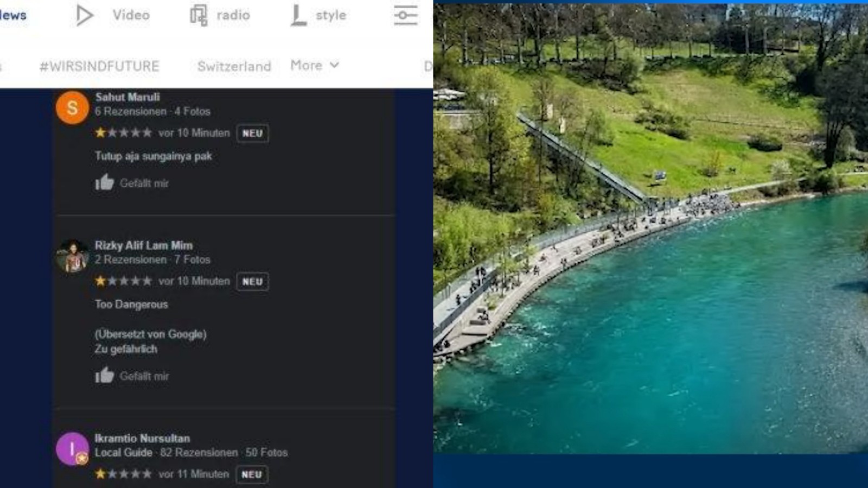Open the #WIRSINDFUTURE topic tab
The width and height of the screenshot is (868, 488).
pos(99,66)
